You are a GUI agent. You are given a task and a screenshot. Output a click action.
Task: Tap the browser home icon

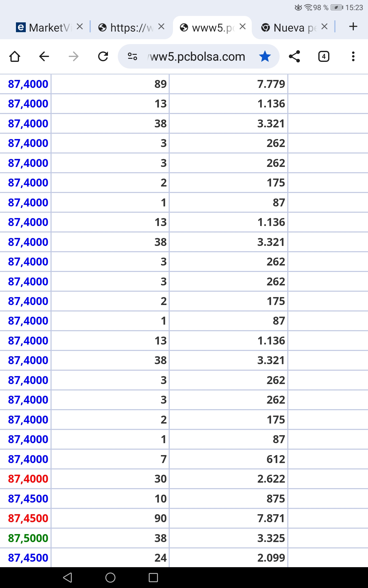click(x=15, y=57)
